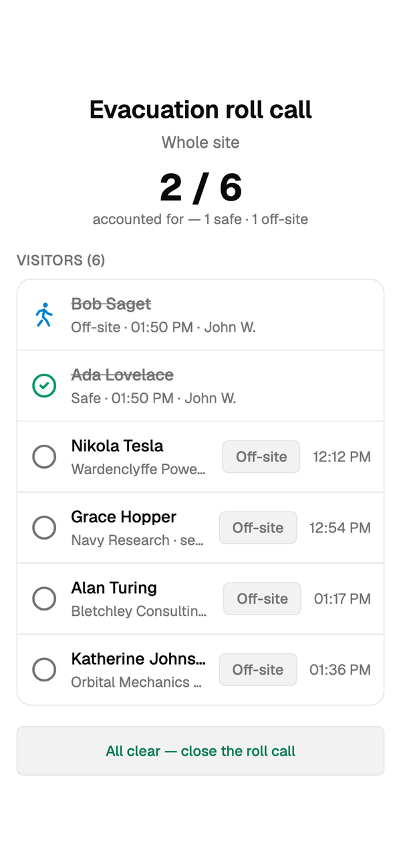
Task: Mark Nikola Tesla safe with the circle
Action: point(44,457)
